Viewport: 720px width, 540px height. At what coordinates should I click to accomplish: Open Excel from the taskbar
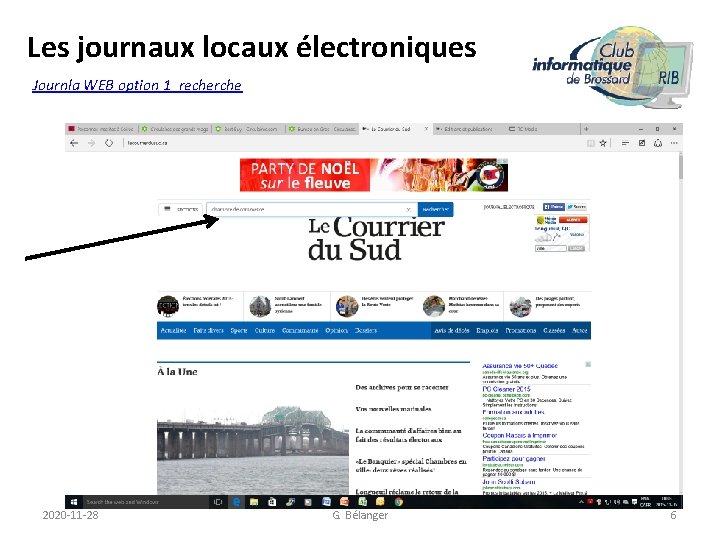(362, 502)
